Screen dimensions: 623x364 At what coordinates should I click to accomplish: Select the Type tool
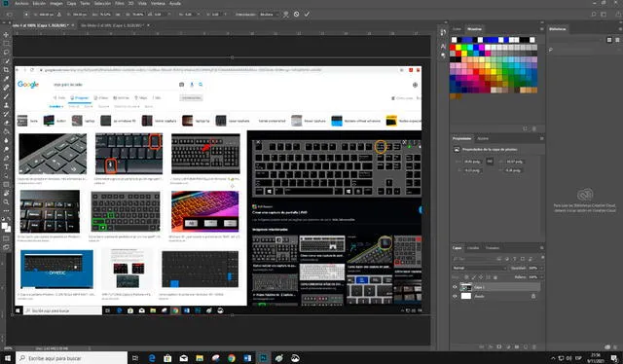tap(6, 166)
